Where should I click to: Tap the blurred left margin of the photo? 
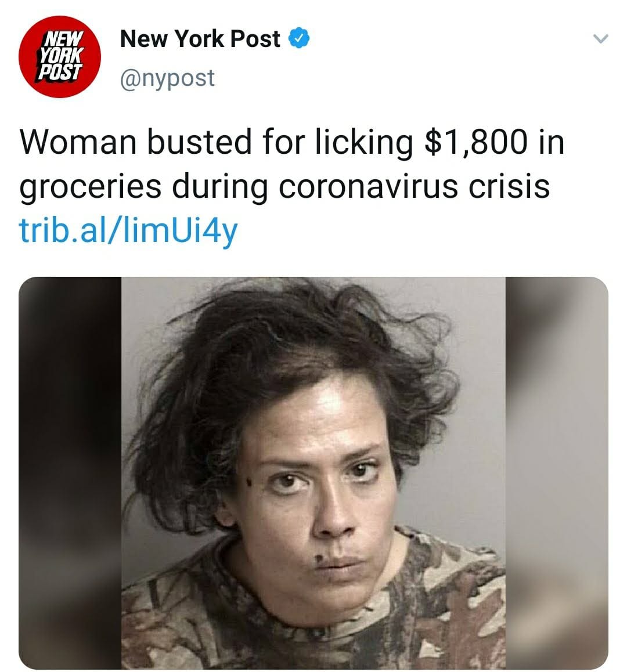tap(70, 473)
